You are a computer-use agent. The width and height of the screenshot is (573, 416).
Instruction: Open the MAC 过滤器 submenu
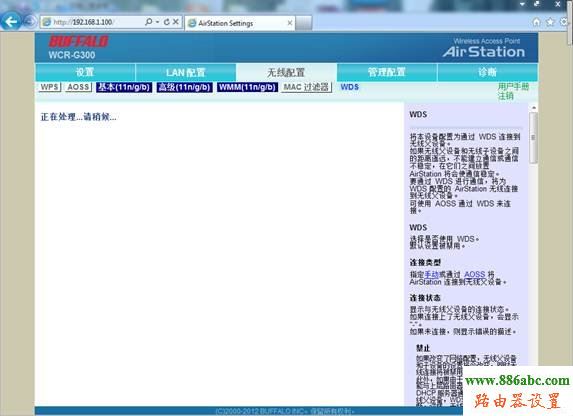pyautogui.click(x=306, y=87)
